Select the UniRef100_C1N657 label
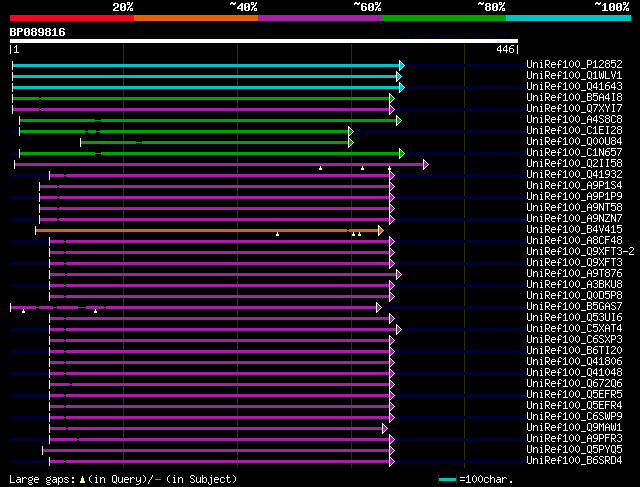The height and width of the screenshot is (487, 640). pyautogui.click(x=574, y=153)
